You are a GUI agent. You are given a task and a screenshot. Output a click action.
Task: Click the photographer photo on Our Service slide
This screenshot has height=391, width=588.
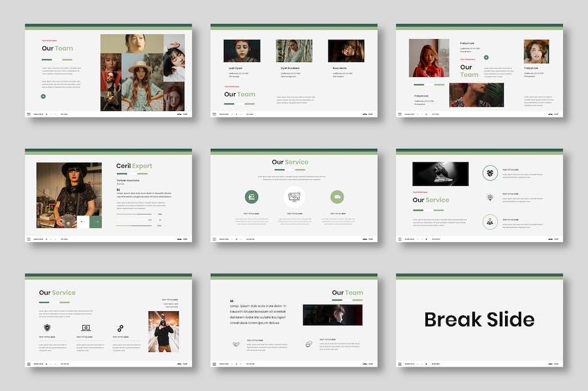click(163, 331)
